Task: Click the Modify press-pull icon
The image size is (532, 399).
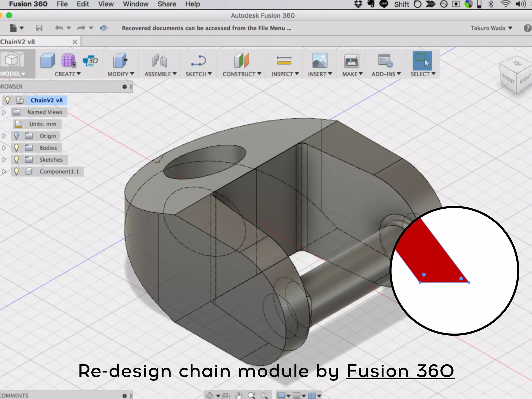Action: 120,61
